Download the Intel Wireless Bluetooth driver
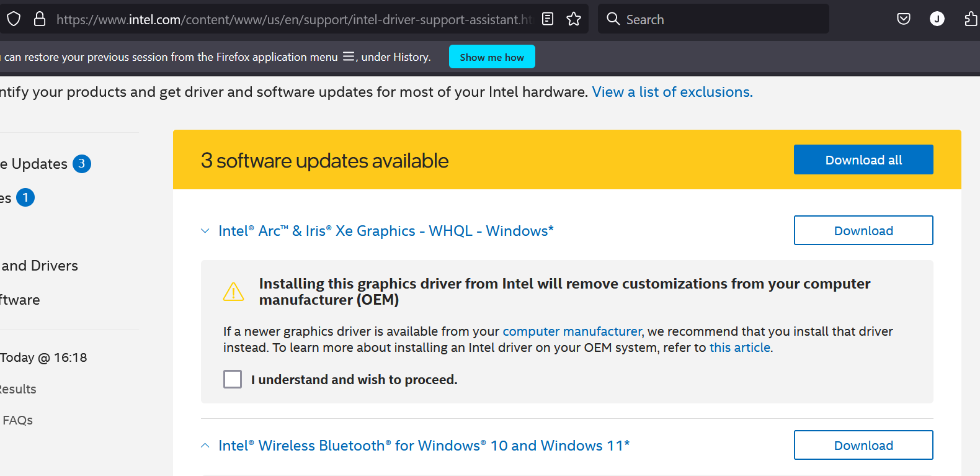 863,445
